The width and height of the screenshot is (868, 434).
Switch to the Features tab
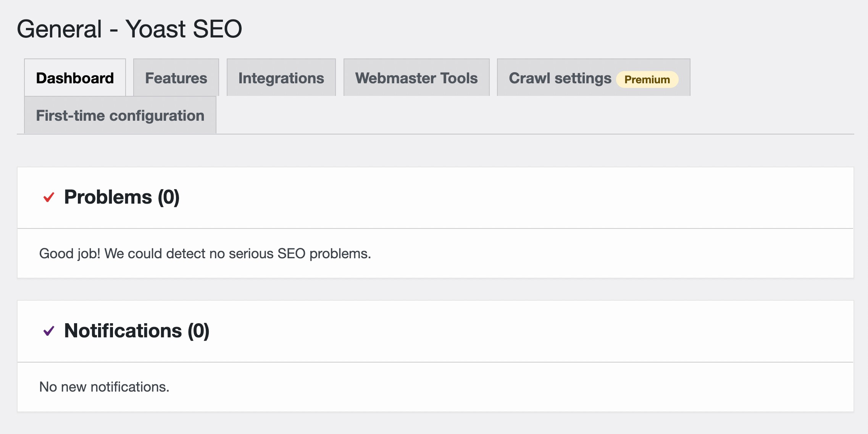tap(176, 78)
